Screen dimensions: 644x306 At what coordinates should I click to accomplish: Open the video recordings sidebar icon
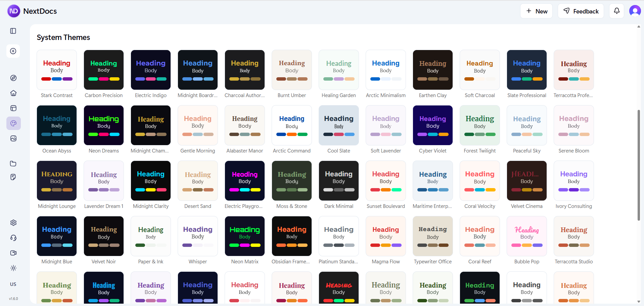click(13, 253)
